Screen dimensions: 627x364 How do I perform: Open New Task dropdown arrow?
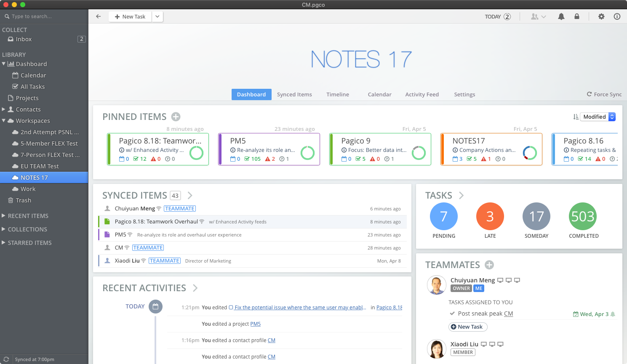[157, 16]
